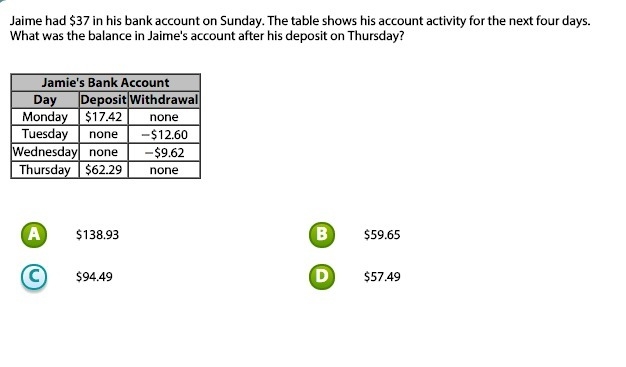The height and width of the screenshot is (367, 626).
Task: Select the Wednesday row label
Action: tap(45, 152)
